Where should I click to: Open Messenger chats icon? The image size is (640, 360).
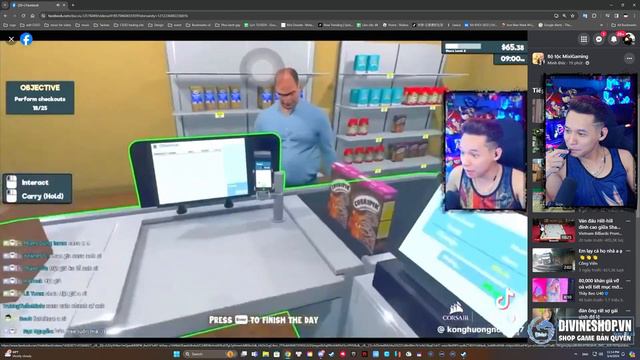click(x=599, y=39)
